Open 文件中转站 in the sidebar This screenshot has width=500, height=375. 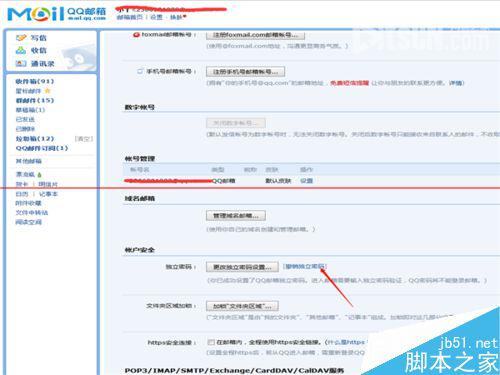[32, 212]
